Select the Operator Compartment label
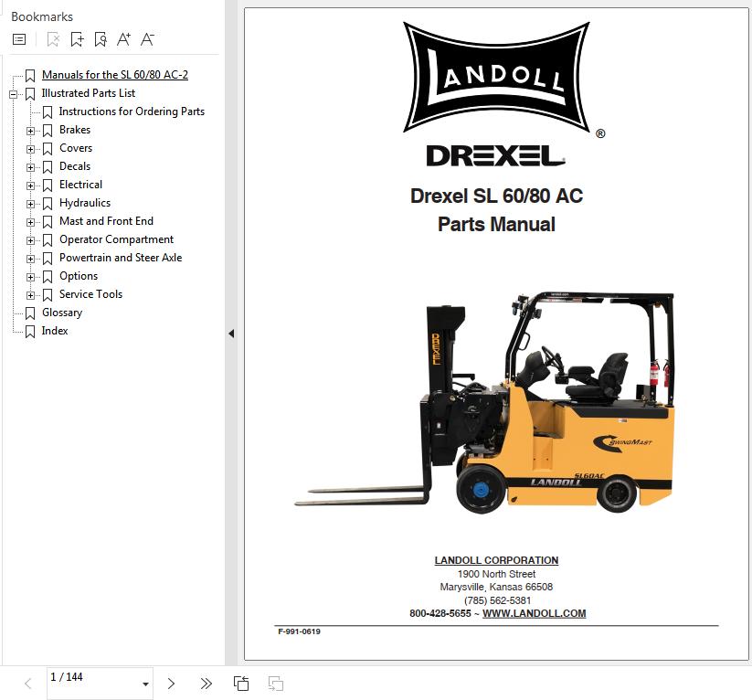This screenshot has width=752, height=700. [x=117, y=239]
